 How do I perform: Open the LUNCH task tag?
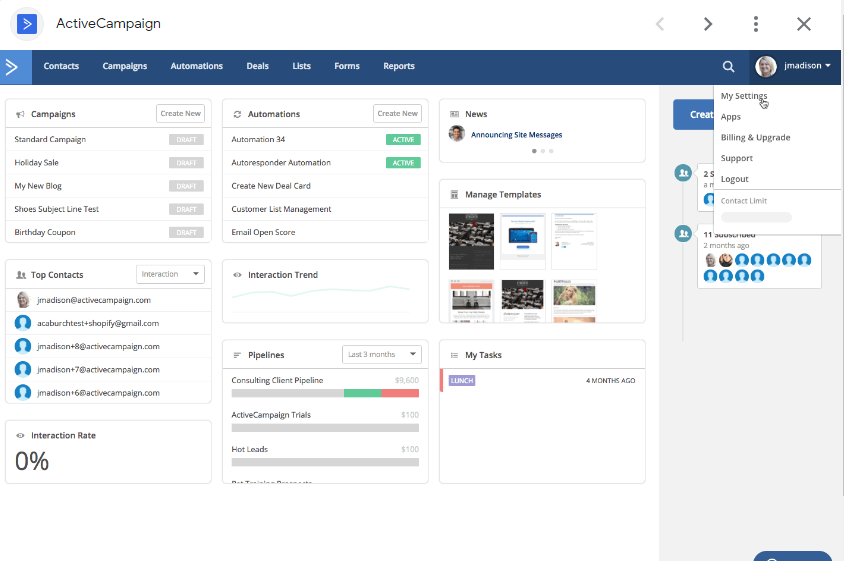pos(462,381)
